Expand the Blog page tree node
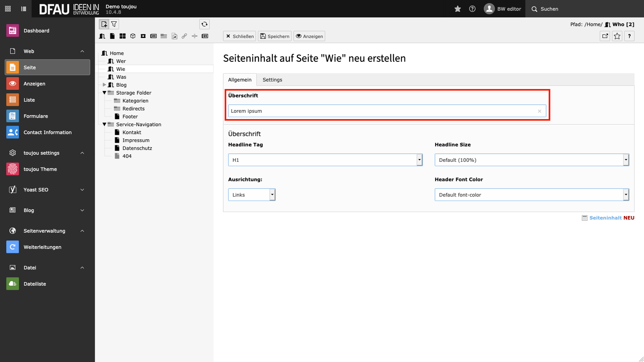Screen dimensions: 644x362 [105, 85]
